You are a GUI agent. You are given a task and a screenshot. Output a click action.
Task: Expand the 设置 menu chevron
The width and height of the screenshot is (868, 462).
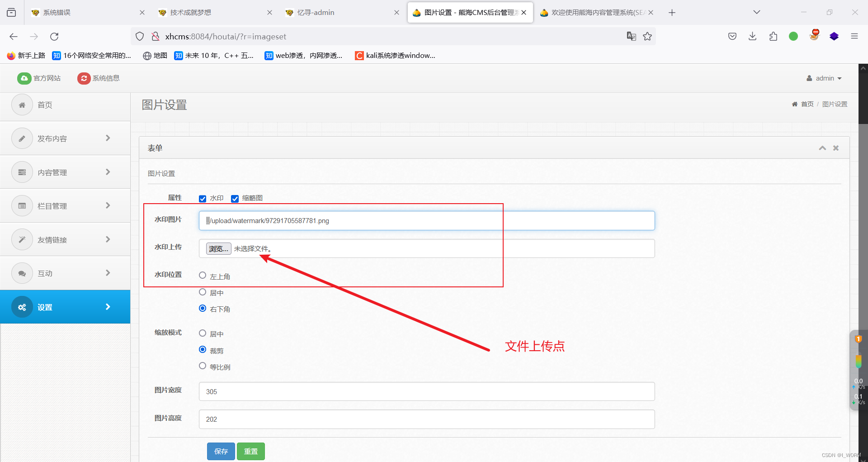(108, 307)
